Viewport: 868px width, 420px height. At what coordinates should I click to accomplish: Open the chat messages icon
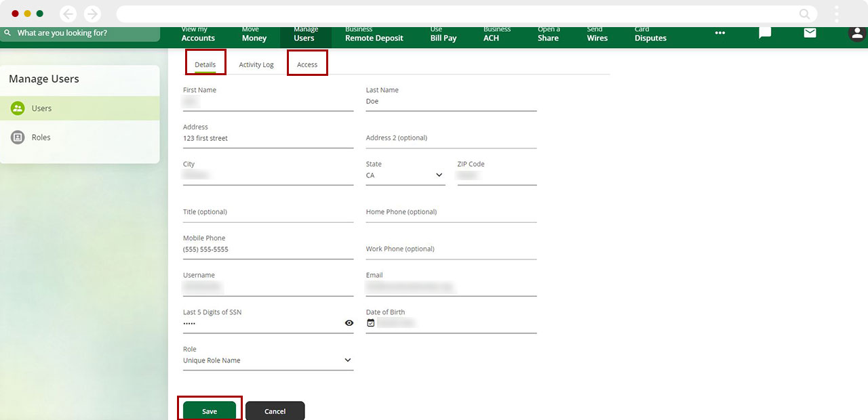tap(765, 33)
